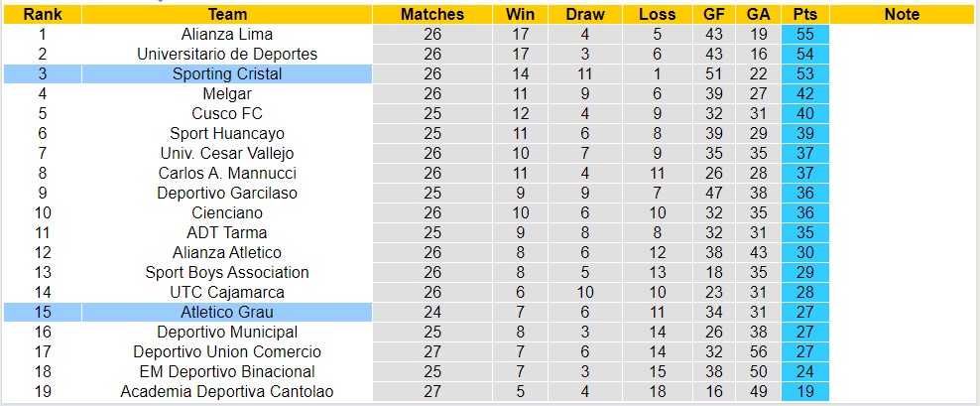Select the highlighted Sporting Cristal row
Viewport: 980px width, 406px height.
point(227,73)
